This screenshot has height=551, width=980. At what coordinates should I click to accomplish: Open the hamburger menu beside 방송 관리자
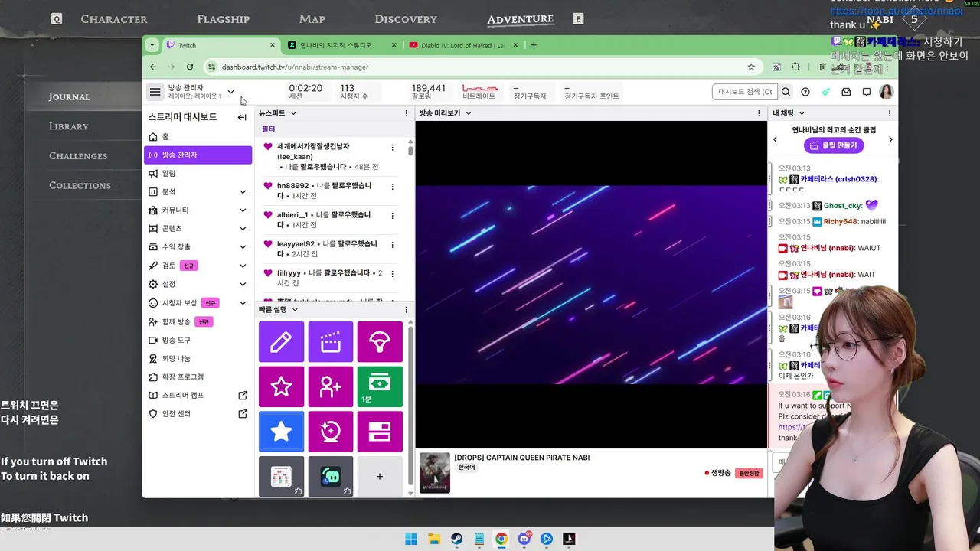(155, 92)
